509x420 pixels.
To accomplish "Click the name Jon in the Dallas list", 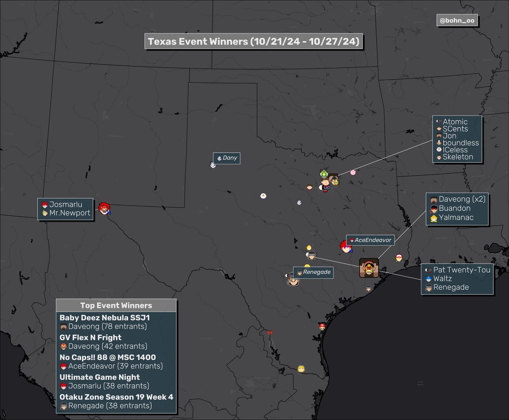I will [450, 136].
